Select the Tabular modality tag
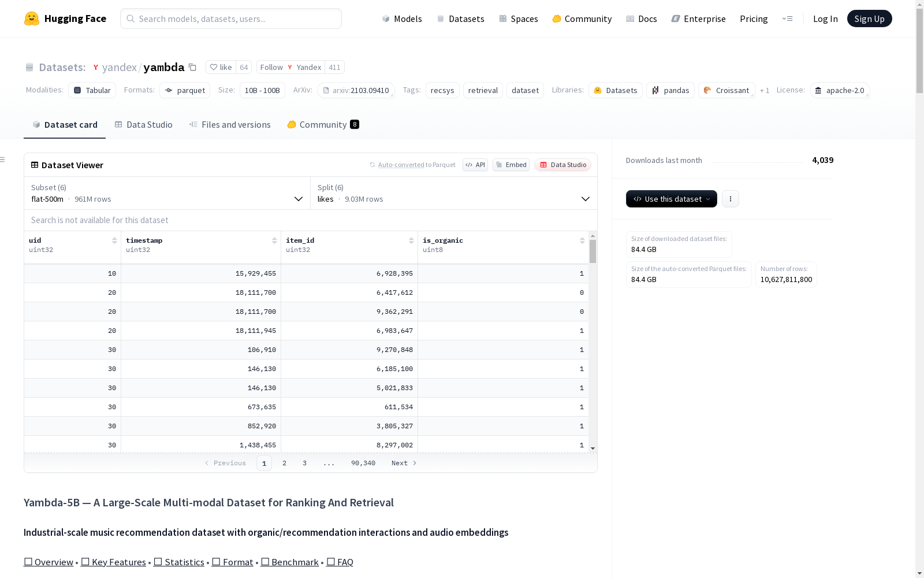 [92, 90]
